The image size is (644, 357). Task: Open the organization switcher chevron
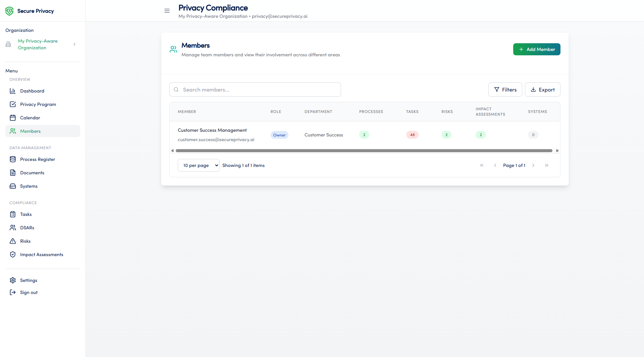pyautogui.click(x=74, y=44)
